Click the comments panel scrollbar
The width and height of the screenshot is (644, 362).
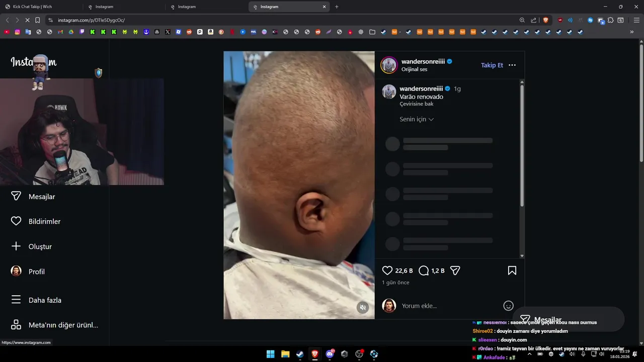pos(522,146)
